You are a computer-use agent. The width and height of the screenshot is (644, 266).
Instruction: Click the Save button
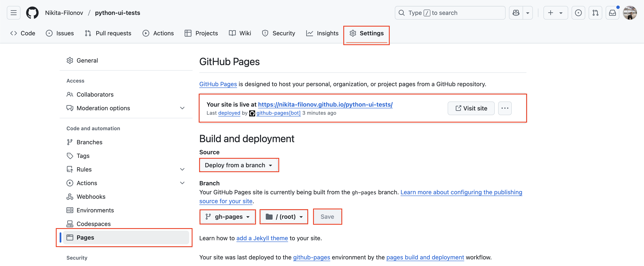point(327,217)
